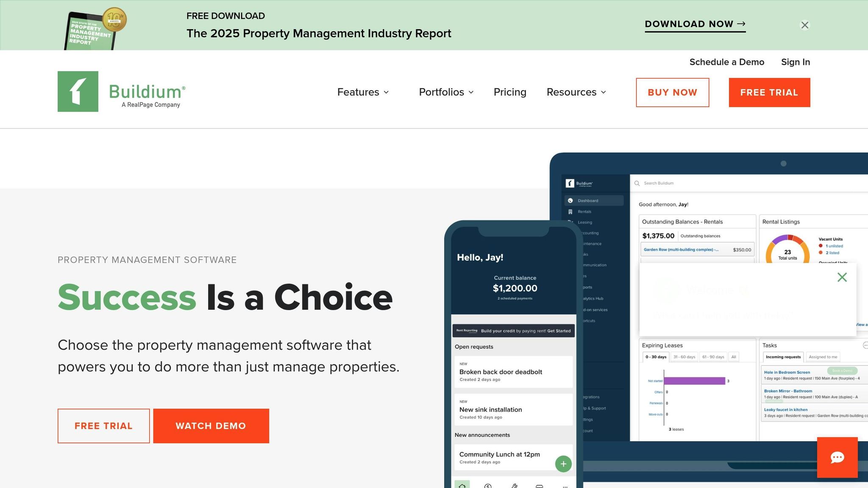Click the Sign In link

[x=795, y=62]
